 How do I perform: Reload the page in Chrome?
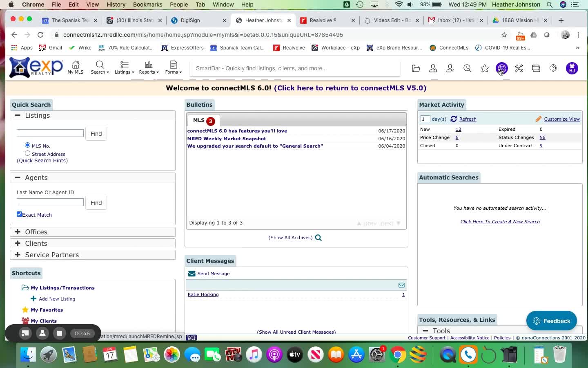click(x=40, y=35)
